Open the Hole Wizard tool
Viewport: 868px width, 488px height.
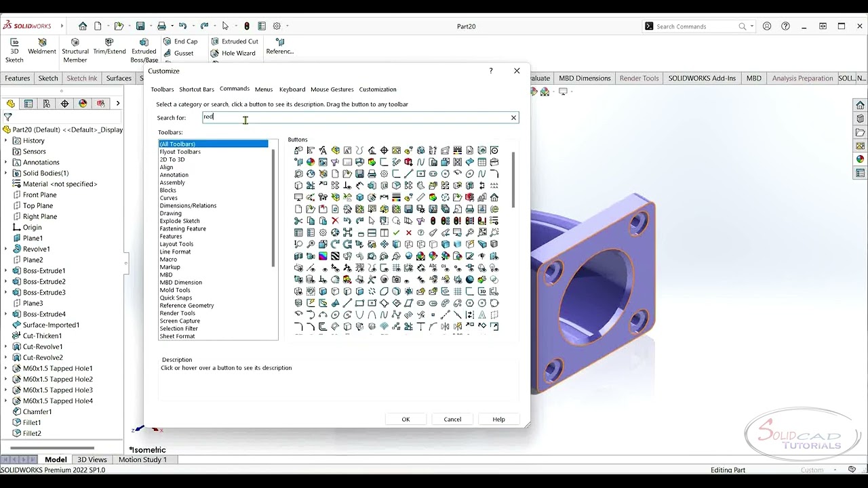233,53
